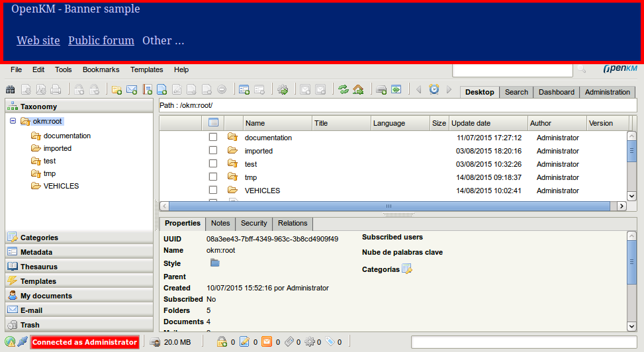This screenshot has height=352, width=644.
Task: Click the select-all column header icon
Action: pos(213,122)
